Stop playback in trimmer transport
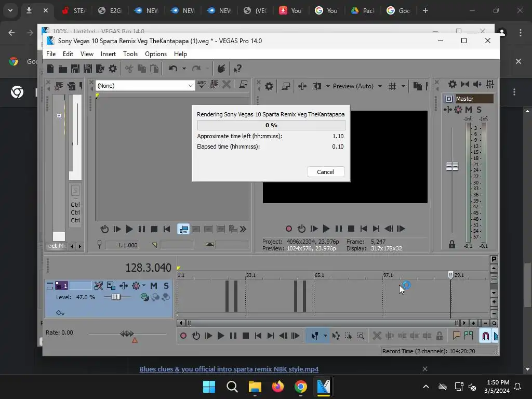Viewport: 532px width, 399px height. pyautogui.click(x=154, y=229)
